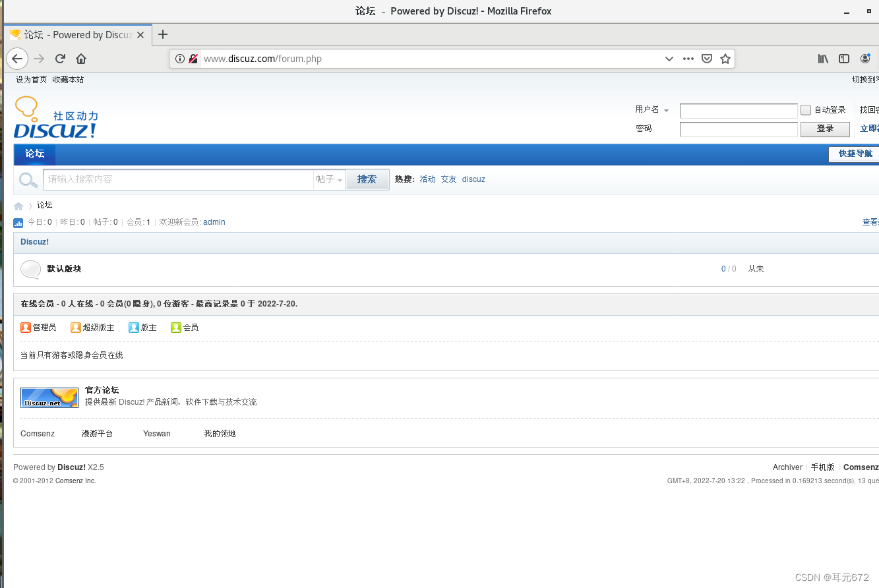
Task: Click the 超级版主 user icon
Action: 76,327
